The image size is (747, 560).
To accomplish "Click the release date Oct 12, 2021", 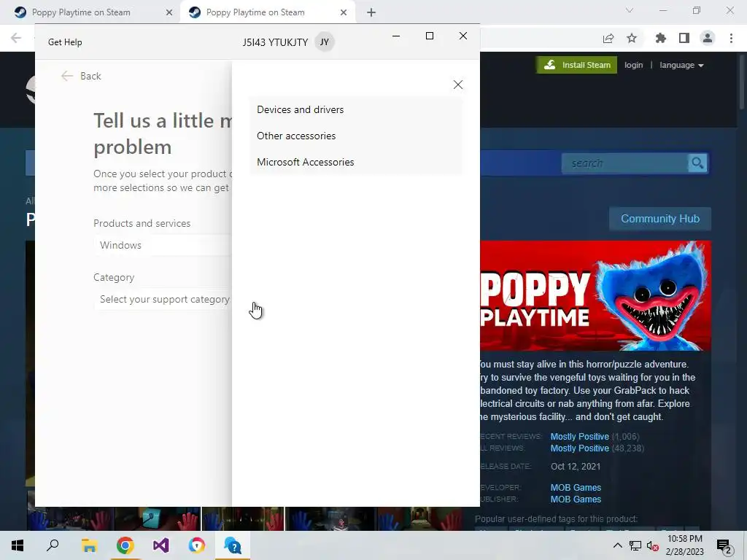I will [576, 466].
